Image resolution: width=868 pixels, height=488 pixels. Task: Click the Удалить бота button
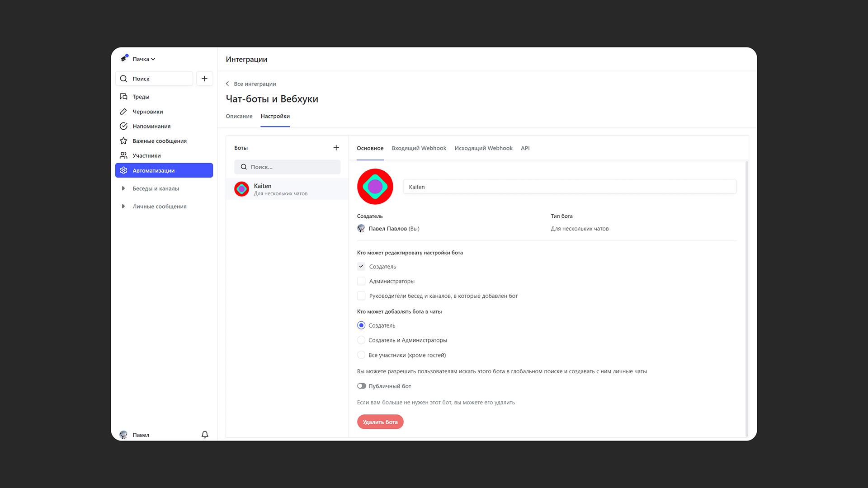pyautogui.click(x=380, y=422)
